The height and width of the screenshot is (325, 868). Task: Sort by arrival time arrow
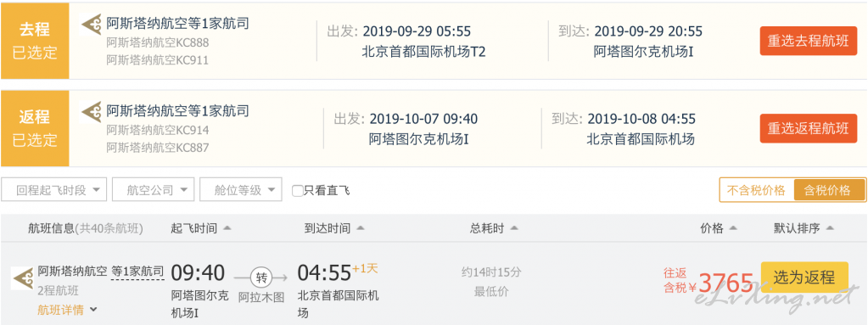coord(361,228)
